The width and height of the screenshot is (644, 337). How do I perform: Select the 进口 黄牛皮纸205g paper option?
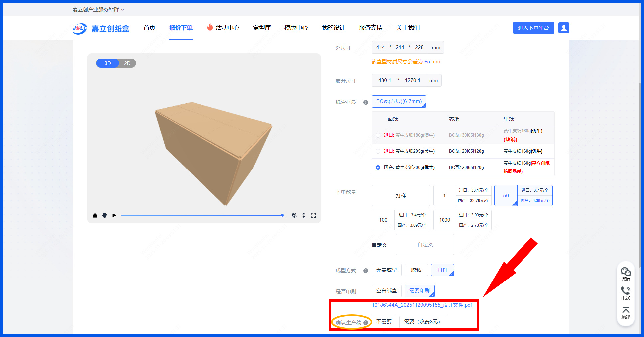[x=378, y=151]
